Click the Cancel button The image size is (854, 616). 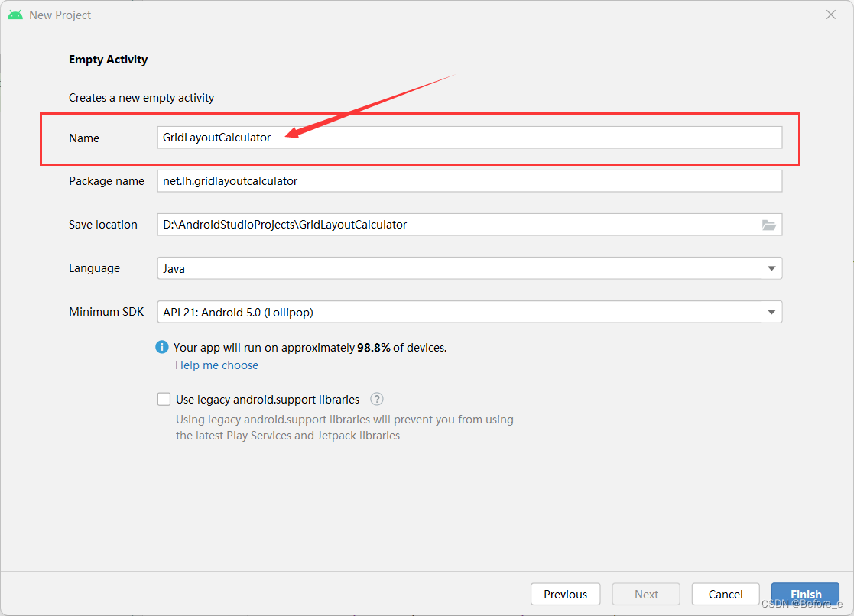[x=726, y=594]
